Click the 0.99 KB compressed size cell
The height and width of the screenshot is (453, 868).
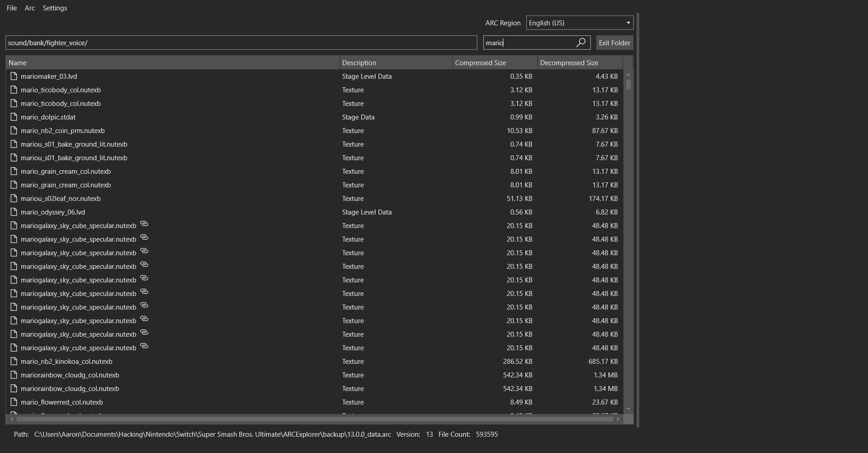click(521, 117)
